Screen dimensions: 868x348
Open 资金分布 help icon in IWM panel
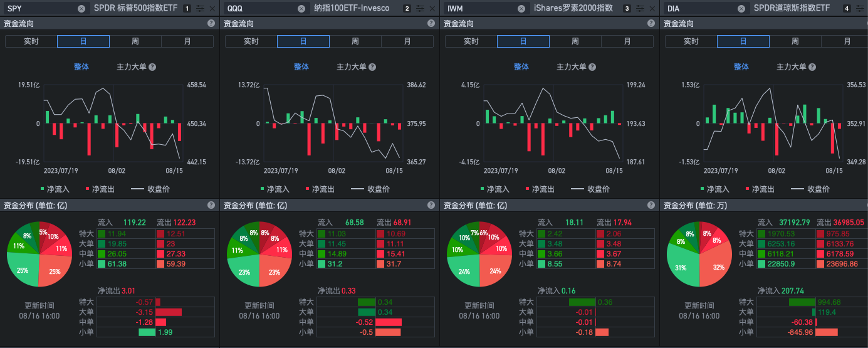[x=651, y=205]
